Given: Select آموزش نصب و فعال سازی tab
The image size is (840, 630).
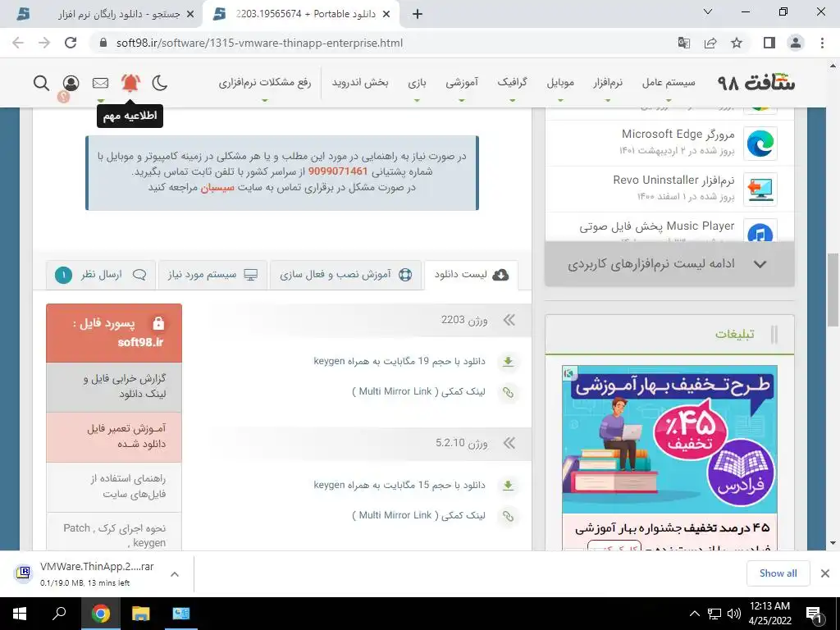Looking at the screenshot, I should click(345, 275).
